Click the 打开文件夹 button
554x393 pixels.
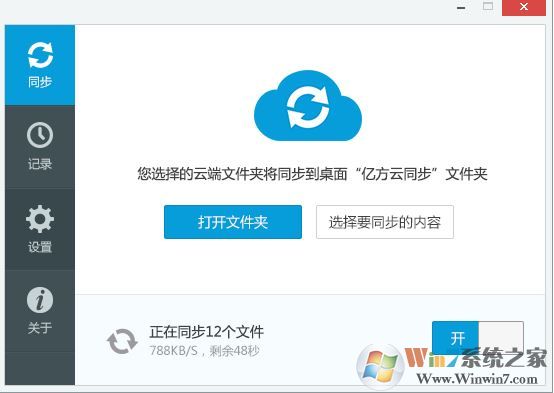[233, 222]
